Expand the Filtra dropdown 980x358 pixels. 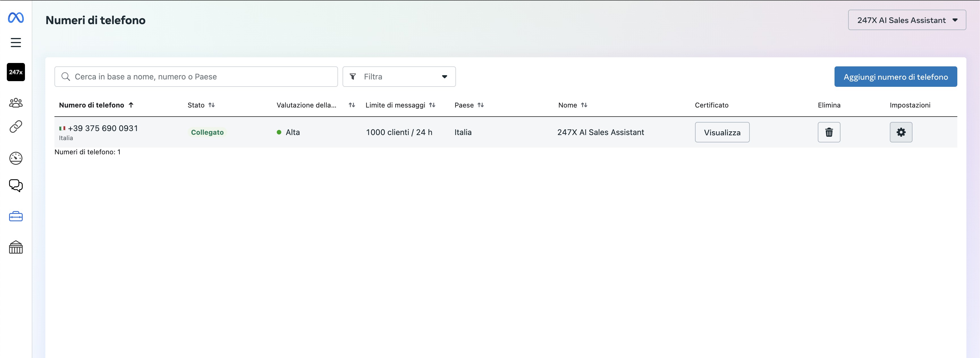click(399, 77)
